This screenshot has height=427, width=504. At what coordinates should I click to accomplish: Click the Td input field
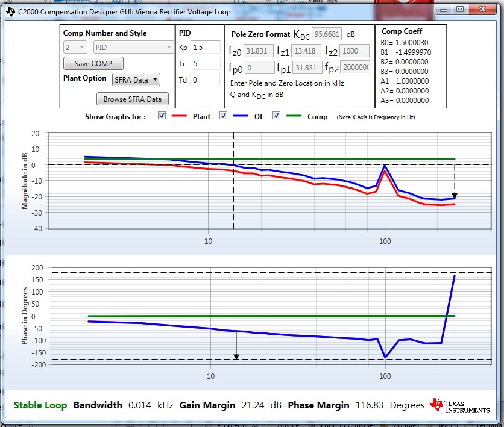205,79
